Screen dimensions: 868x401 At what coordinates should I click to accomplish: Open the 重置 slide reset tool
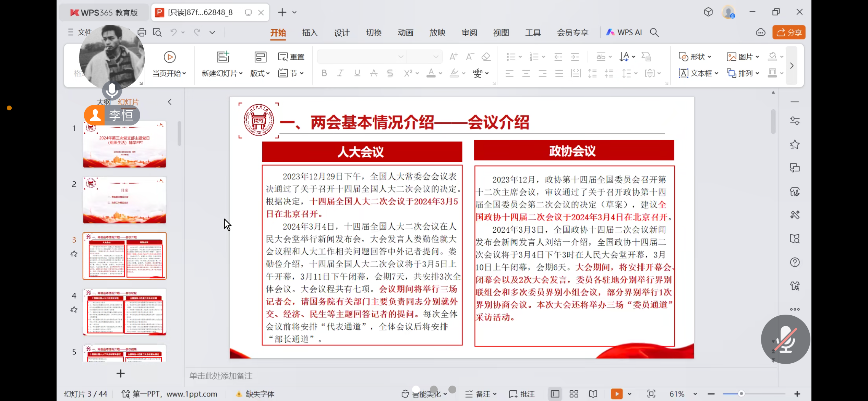[291, 57]
